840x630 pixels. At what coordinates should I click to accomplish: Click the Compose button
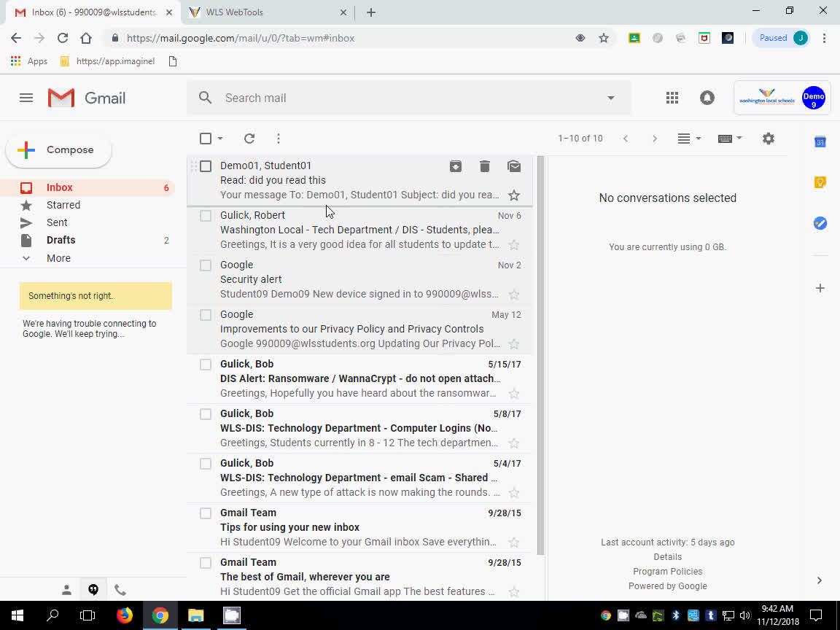click(58, 149)
